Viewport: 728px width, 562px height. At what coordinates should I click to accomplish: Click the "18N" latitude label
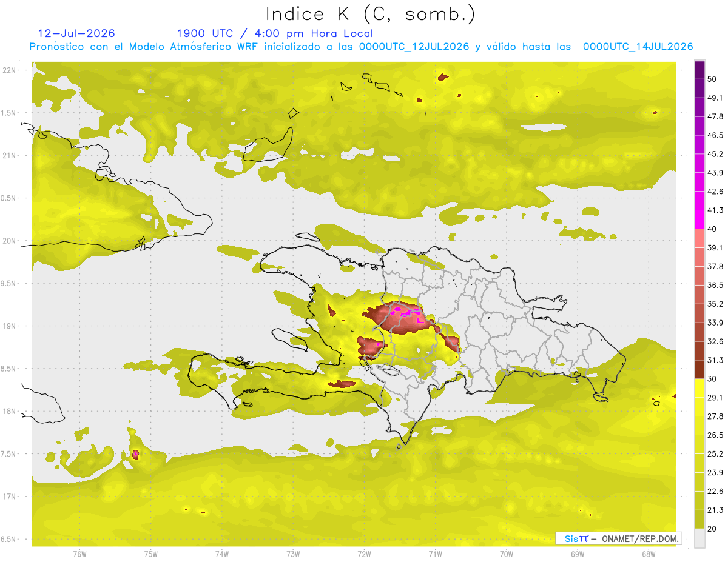click(10, 412)
